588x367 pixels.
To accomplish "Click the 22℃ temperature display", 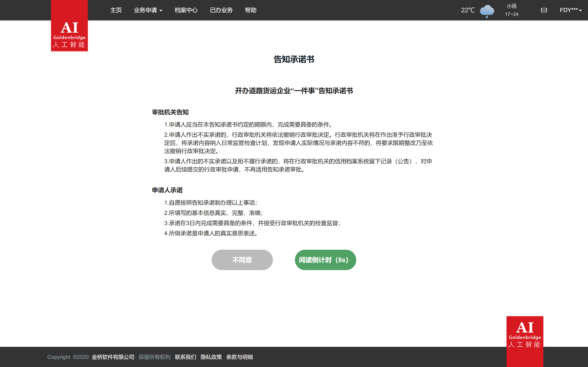I will coord(467,10).
